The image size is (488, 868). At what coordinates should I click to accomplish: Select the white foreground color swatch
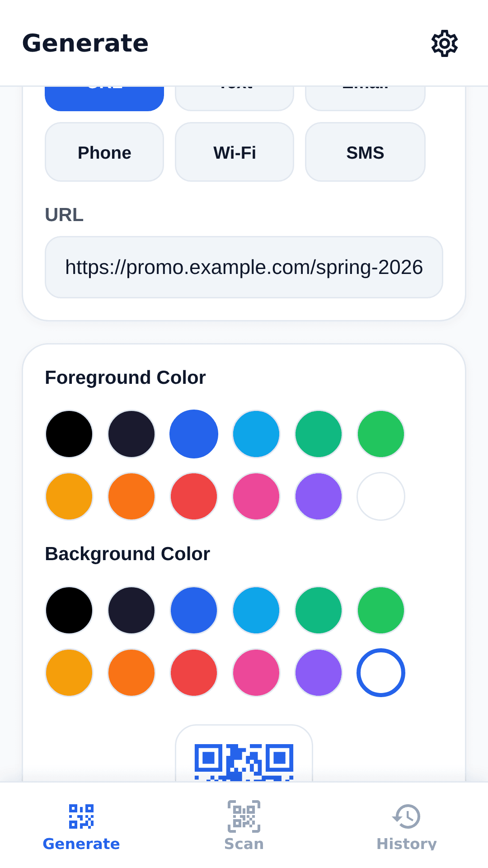[381, 496]
